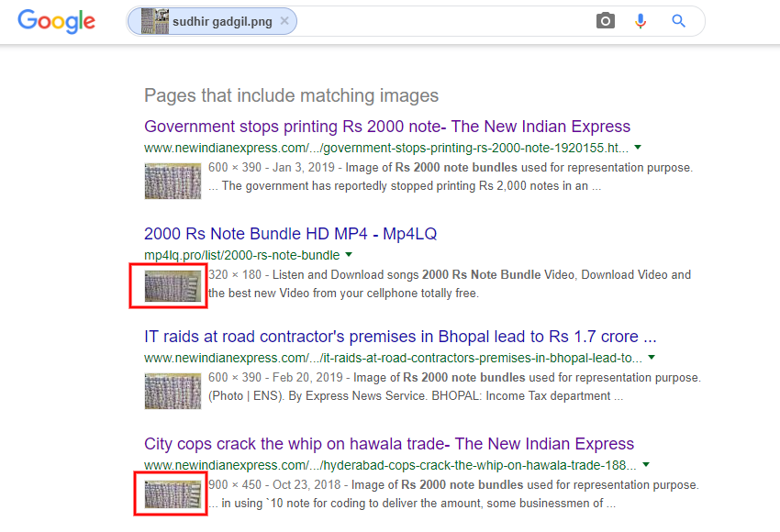The height and width of the screenshot is (532, 780).
Task: Open thumbnail of IT raids Bhopal result
Action: pos(173,391)
